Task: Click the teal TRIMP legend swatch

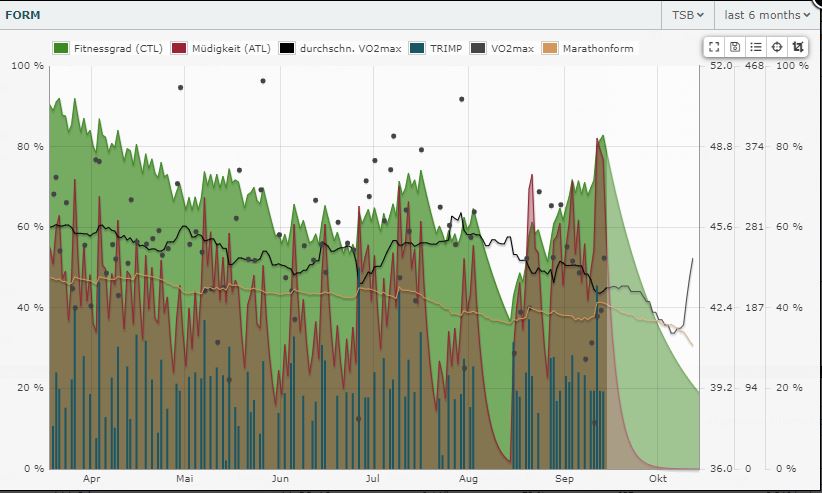Action: [418, 48]
